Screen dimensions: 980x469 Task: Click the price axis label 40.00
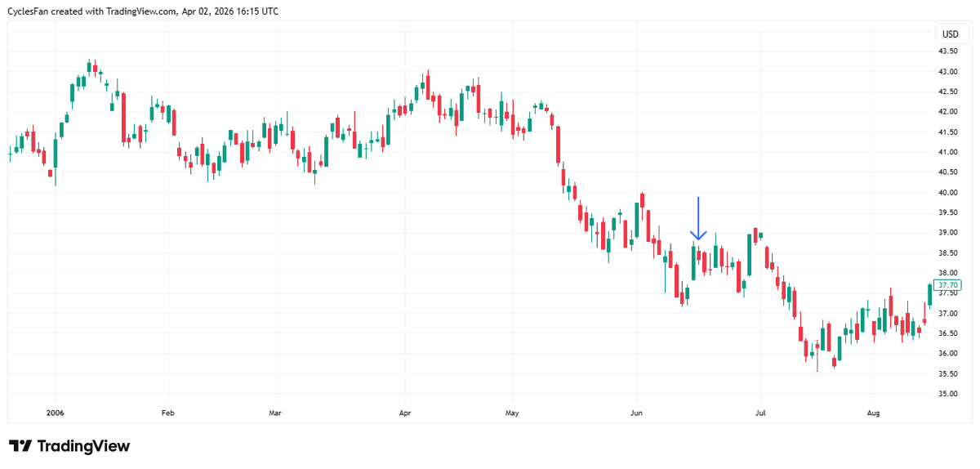click(x=948, y=193)
